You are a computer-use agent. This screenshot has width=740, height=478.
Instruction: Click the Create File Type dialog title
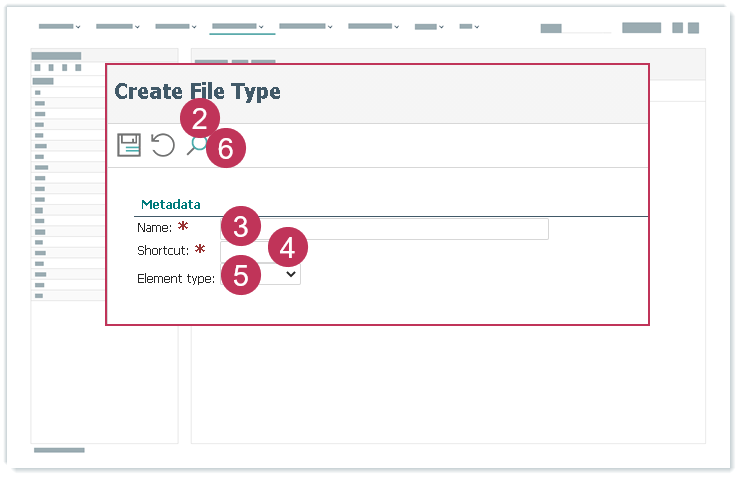tap(197, 92)
